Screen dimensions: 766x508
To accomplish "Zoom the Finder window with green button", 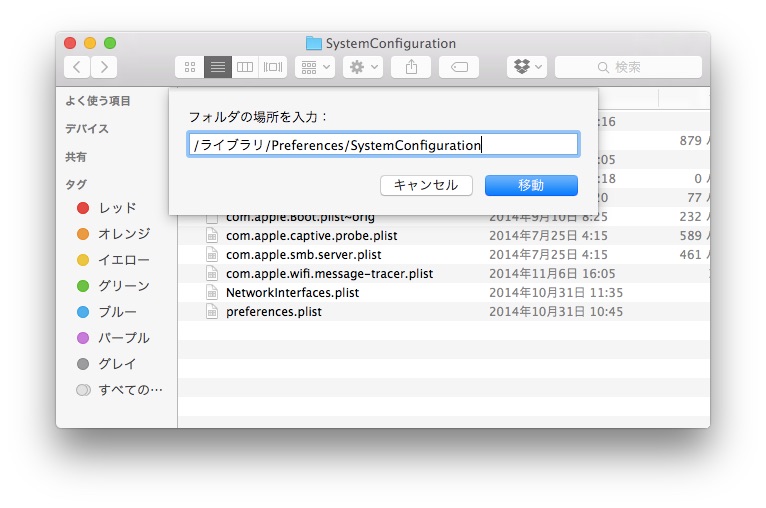I will 110,43.
